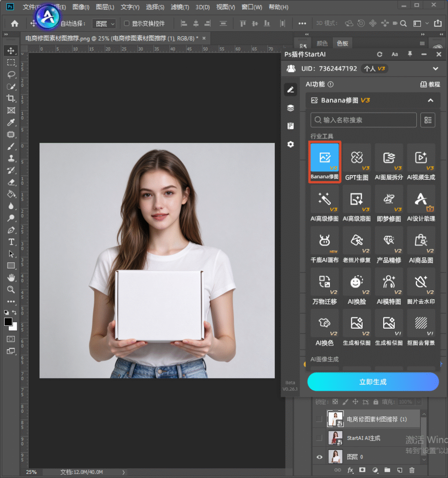Image resolution: width=448 pixels, height=478 pixels.
Task: Select the Paint Bucket tool
Action: pyautogui.click(x=11, y=194)
